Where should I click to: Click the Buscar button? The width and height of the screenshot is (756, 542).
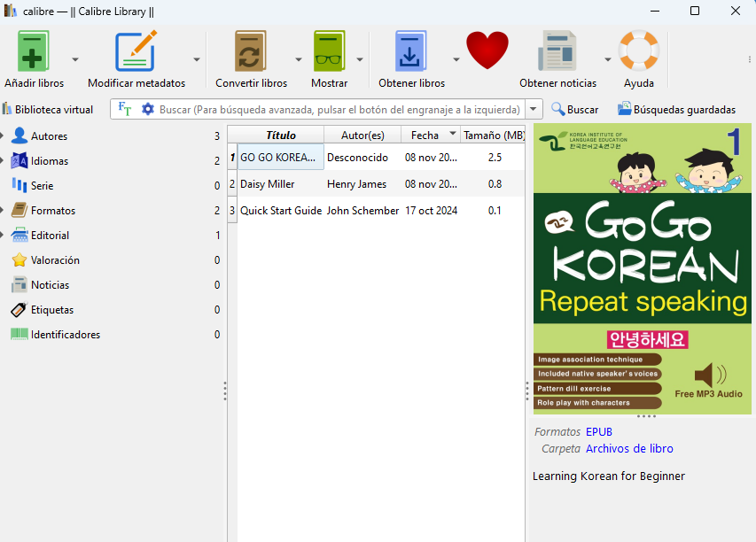point(574,109)
